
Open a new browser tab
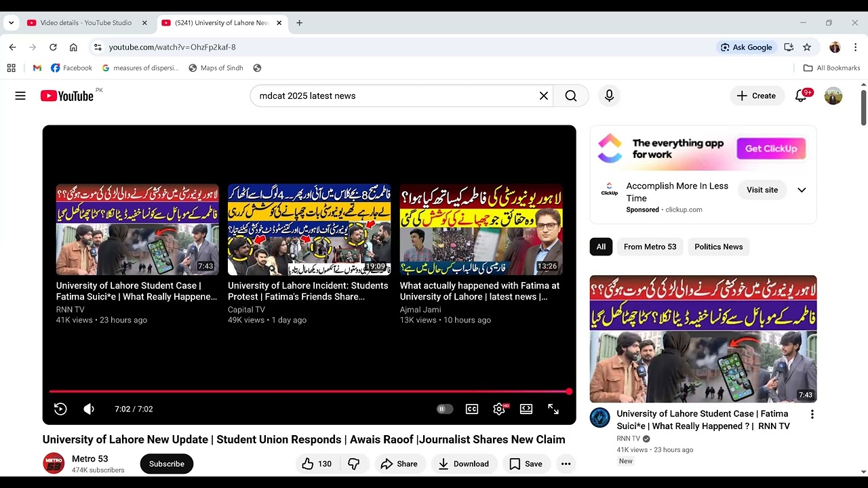[299, 23]
